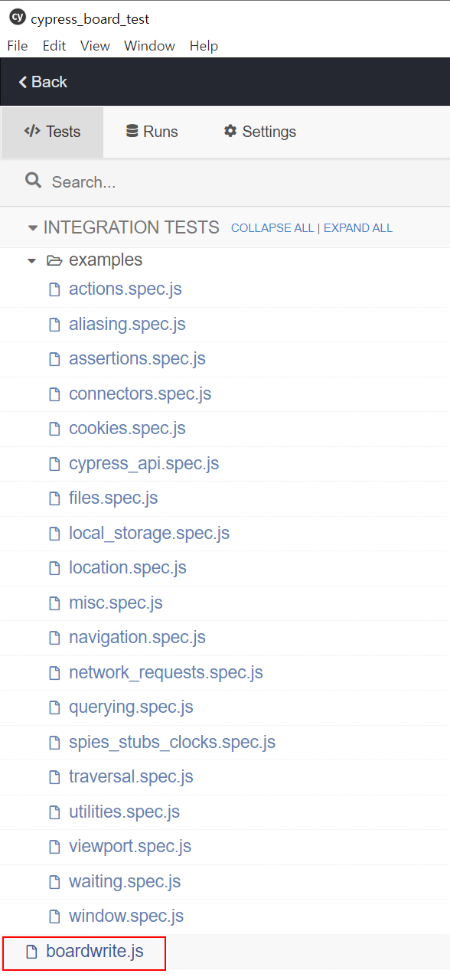Click the file icon beside actions.spec.js
This screenshot has width=450, height=980.
54,289
